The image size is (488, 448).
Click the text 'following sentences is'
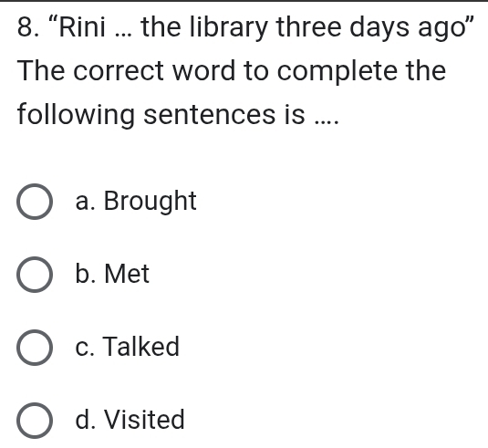[161, 115]
